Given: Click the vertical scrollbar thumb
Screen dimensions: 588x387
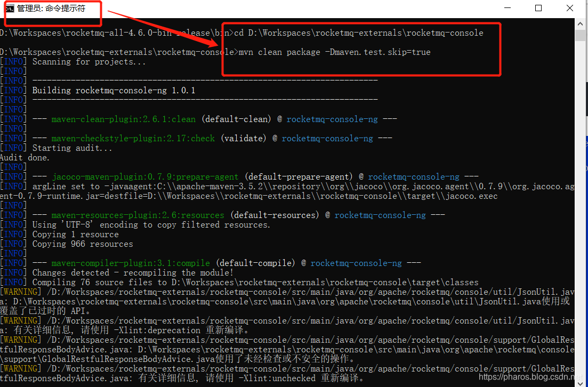Looking at the screenshot, I should (580, 36).
